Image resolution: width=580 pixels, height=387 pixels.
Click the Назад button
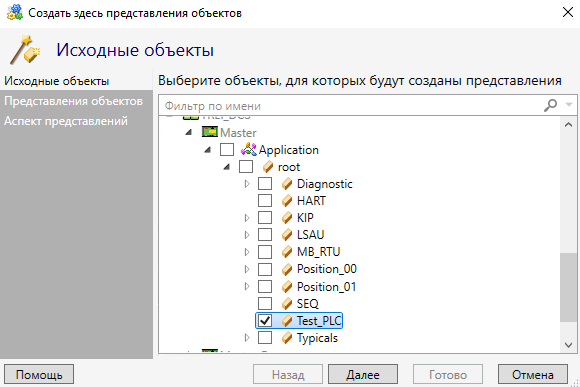click(x=288, y=374)
